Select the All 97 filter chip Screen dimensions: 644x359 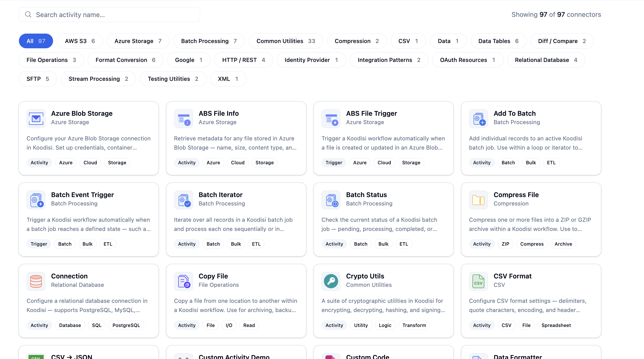36,41
